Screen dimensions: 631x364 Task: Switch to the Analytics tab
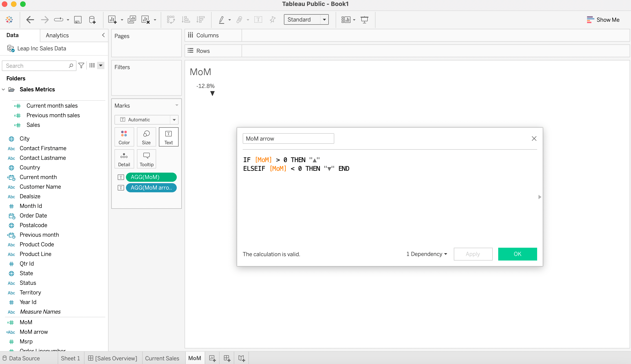click(x=57, y=35)
